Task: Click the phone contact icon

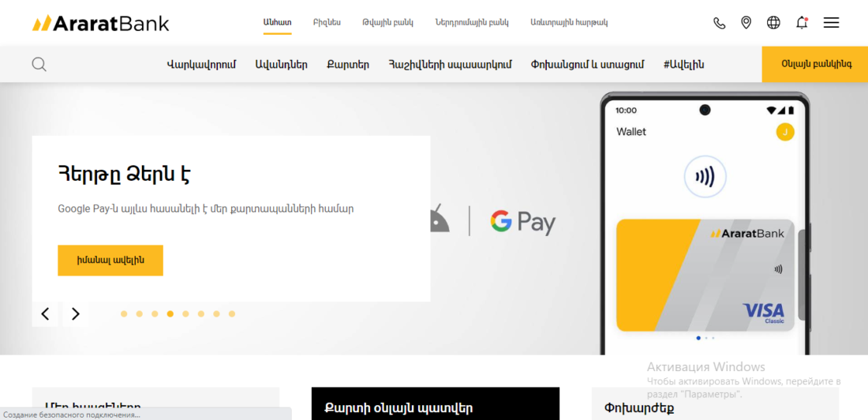Action: coord(719,23)
